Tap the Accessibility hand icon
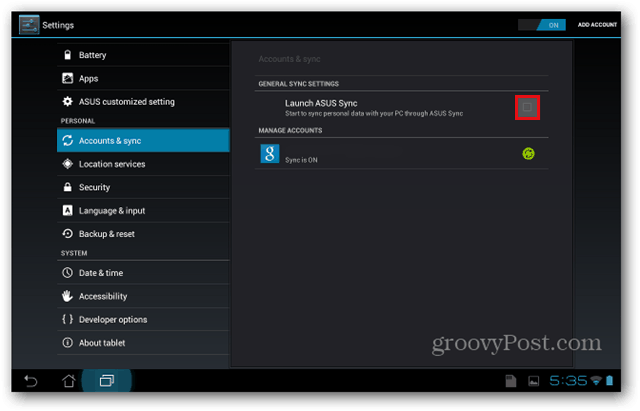 (x=68, y=296)
